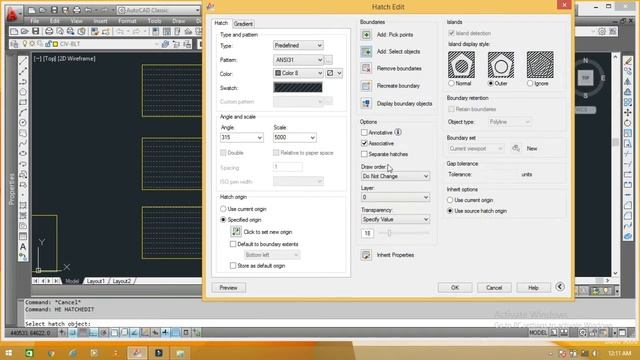
Task: Click the Windows Start button
Action: [8, 353]
